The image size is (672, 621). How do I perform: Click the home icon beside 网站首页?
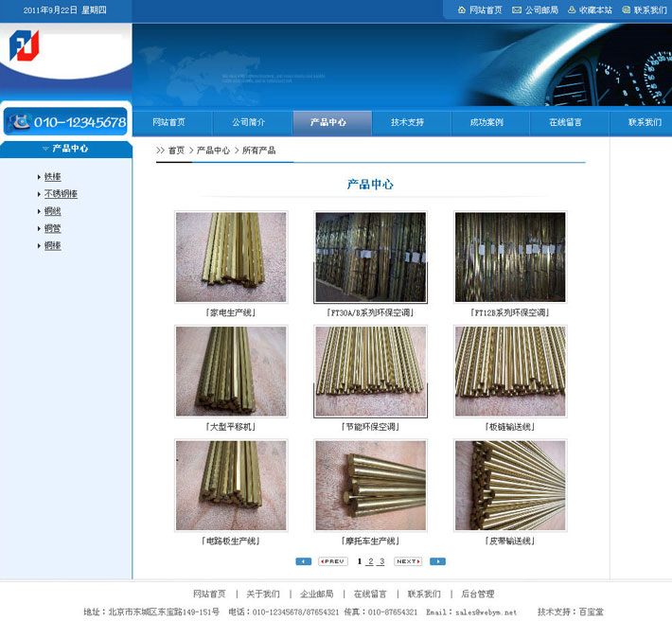[x=461, y=10]
